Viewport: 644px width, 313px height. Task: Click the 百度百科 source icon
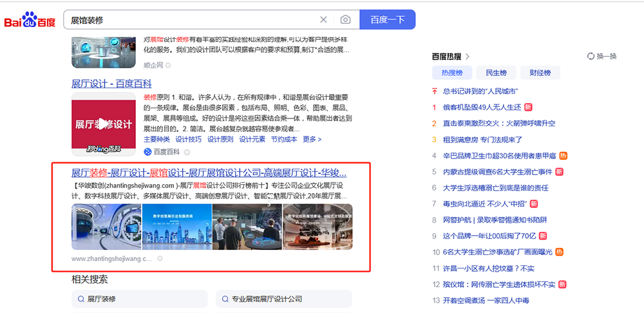coord(147,152)
